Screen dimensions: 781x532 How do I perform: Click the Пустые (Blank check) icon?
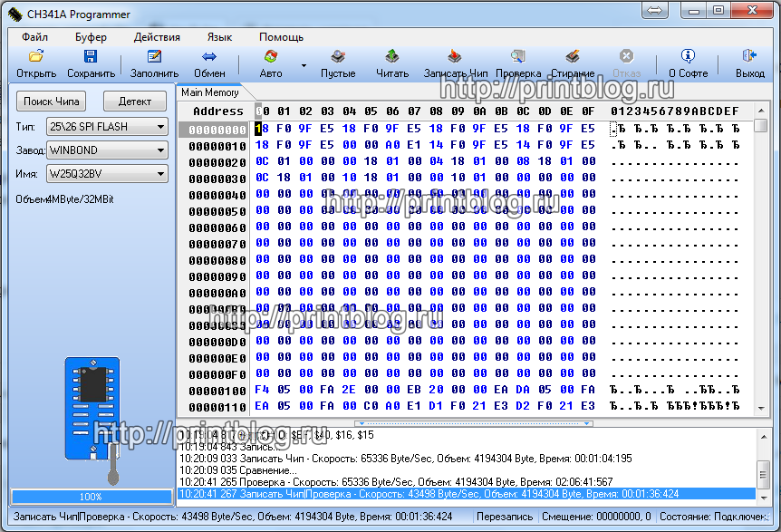pyautogui.click(x=337, y=57)
